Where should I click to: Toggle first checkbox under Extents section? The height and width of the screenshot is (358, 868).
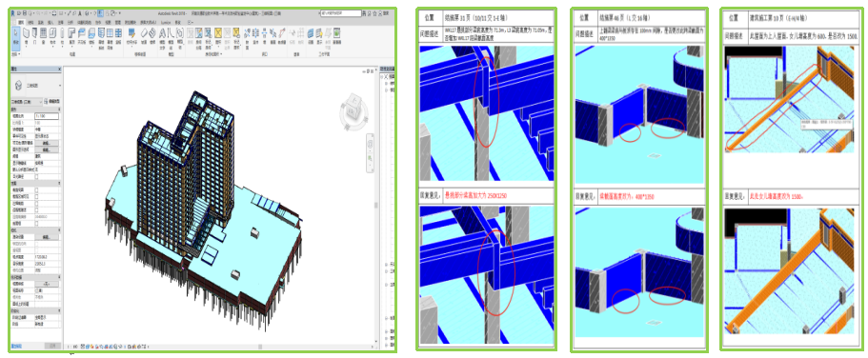pos(36,189)
